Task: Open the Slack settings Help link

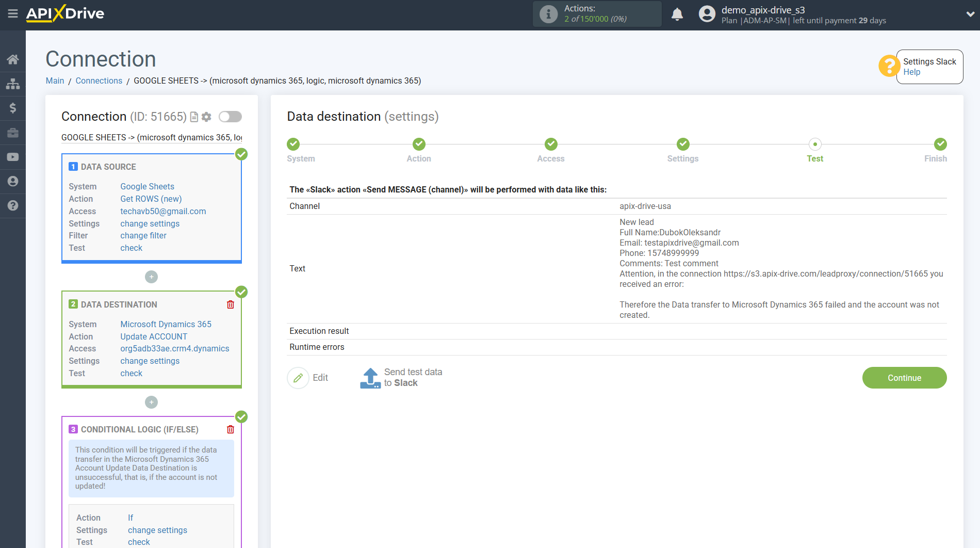Action: 911,72
